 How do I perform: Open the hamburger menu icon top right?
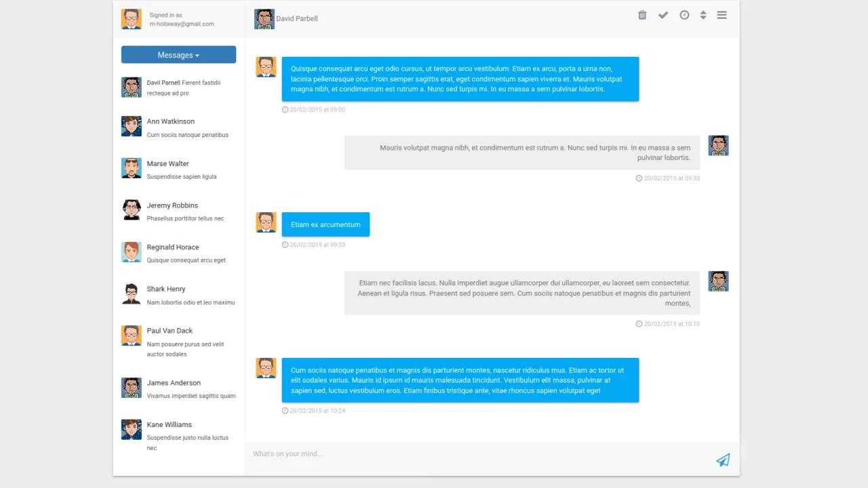pos(722,14)
